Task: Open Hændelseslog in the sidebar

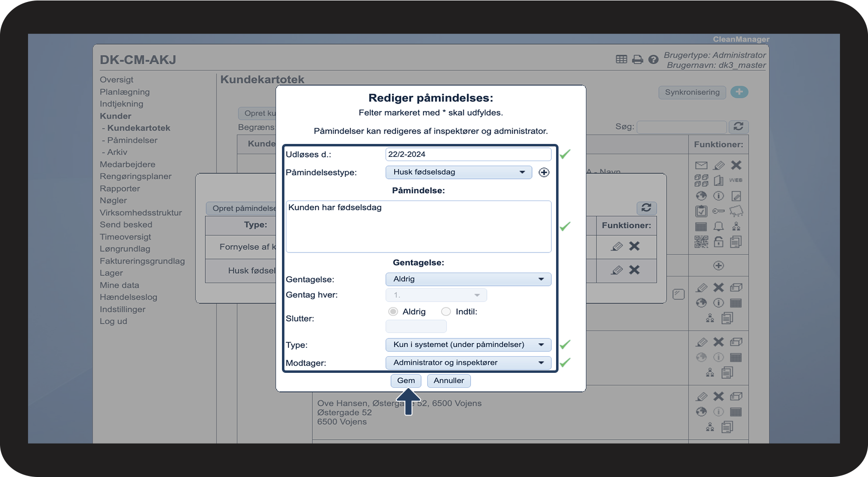Action: point(128,297)
